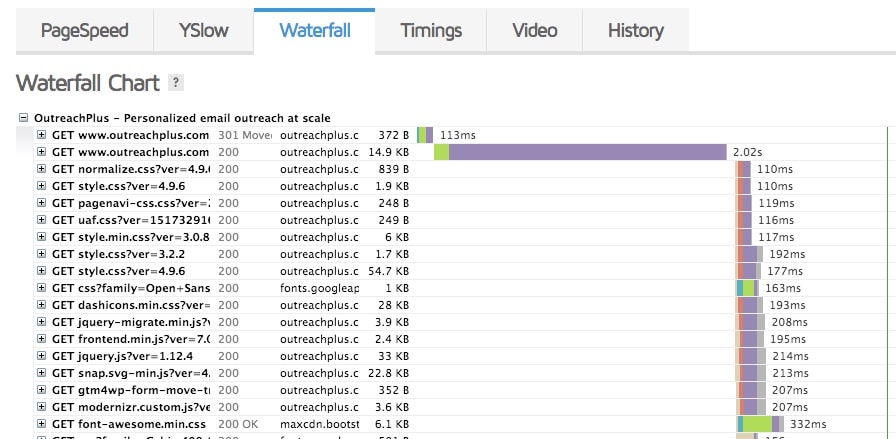The height and width of the screenshot is (439, 896).
Task: Open the History tab
Action: pos(635,30)
